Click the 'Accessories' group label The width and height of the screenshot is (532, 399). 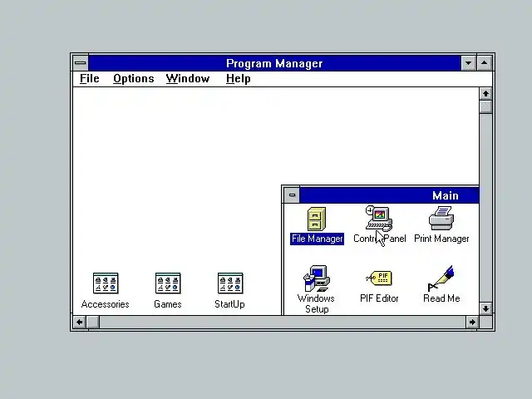point(106,304)
